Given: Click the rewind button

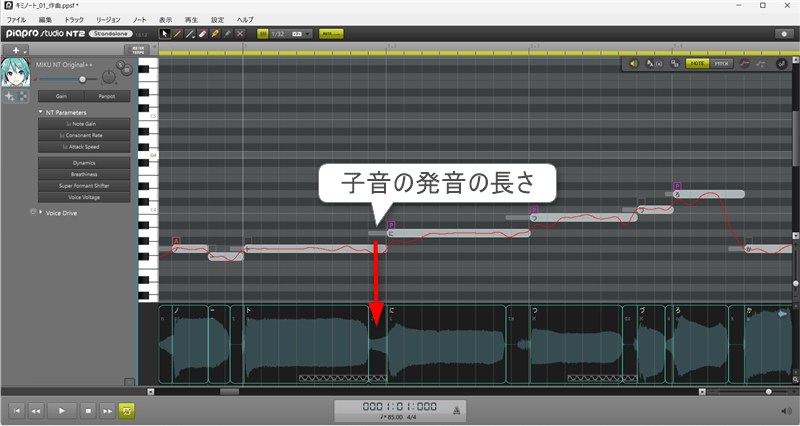Looking at the screenshot, I should pos(36,410).
